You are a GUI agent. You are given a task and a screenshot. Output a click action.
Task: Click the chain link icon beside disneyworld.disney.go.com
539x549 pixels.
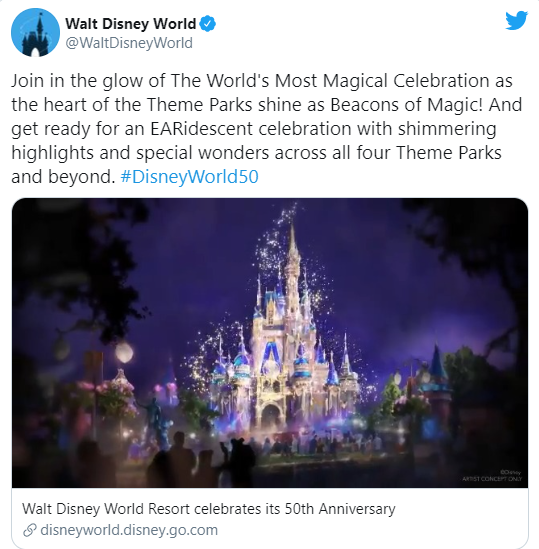[x=30, y=530]
